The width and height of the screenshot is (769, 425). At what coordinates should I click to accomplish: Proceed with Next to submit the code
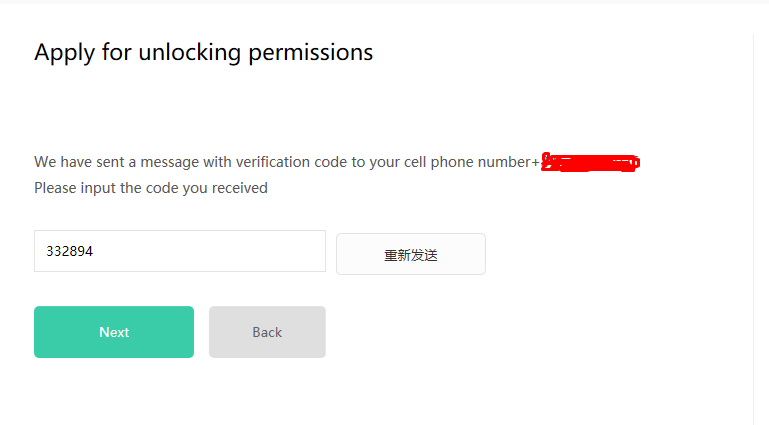[114, 332]
